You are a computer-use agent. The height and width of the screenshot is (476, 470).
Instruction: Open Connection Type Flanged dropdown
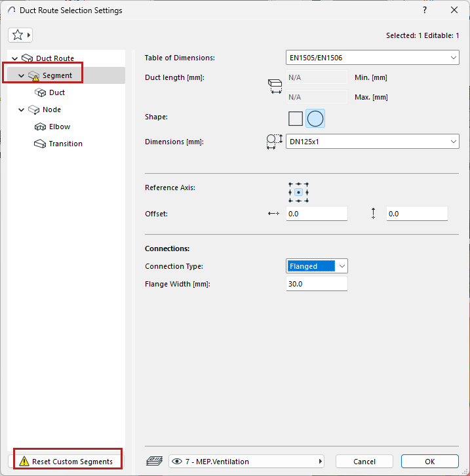(x=317, y=266)
